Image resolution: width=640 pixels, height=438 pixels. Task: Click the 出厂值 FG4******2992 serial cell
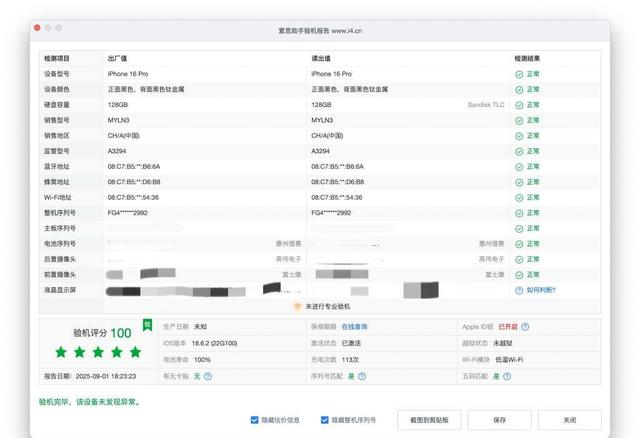pos(127,213)
